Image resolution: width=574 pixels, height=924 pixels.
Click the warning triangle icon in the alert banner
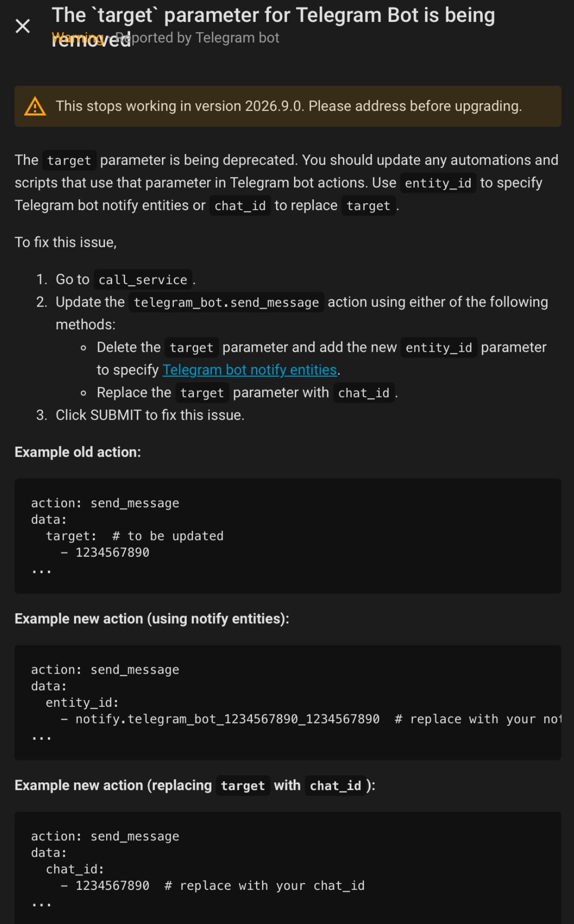click(x=35, y=106)
